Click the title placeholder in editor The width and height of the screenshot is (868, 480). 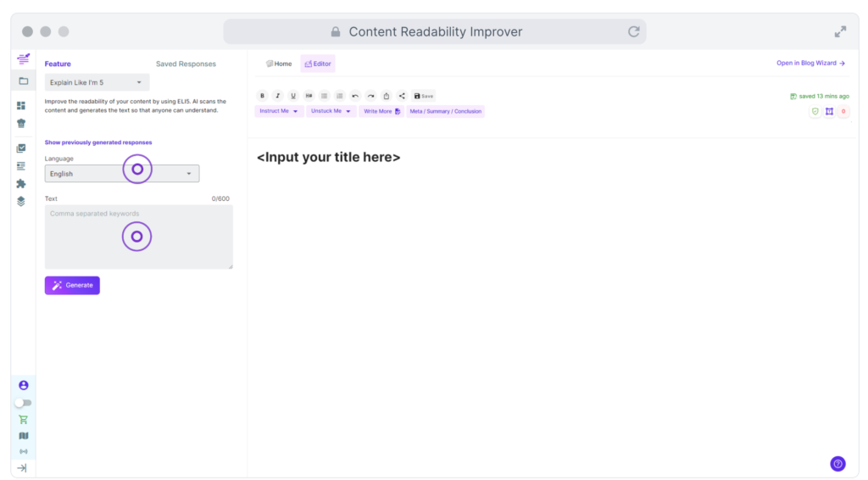click(x=328, y=157)
